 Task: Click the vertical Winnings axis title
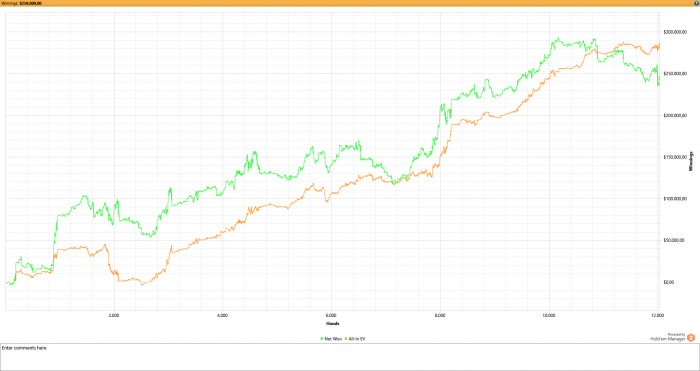coord(692,161)
